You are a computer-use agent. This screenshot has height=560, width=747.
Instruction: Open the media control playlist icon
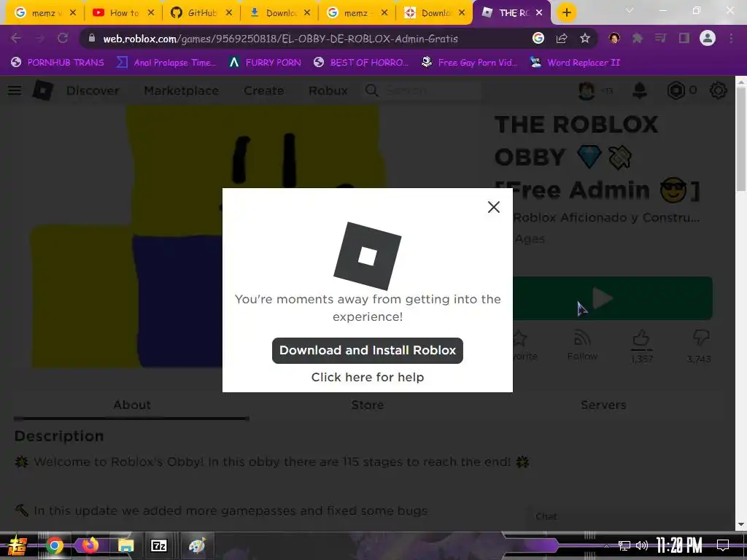coord(660,39)
